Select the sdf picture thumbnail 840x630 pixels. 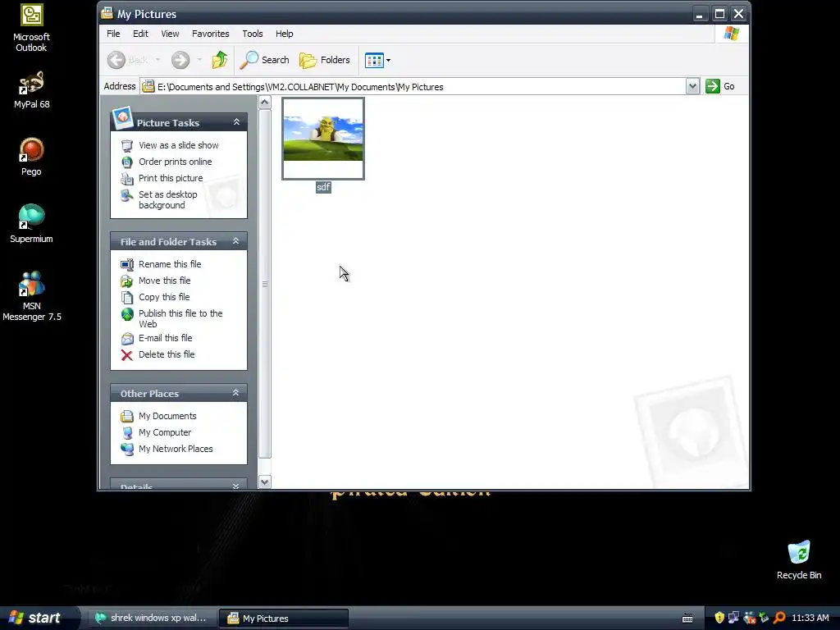coord(323,139)
